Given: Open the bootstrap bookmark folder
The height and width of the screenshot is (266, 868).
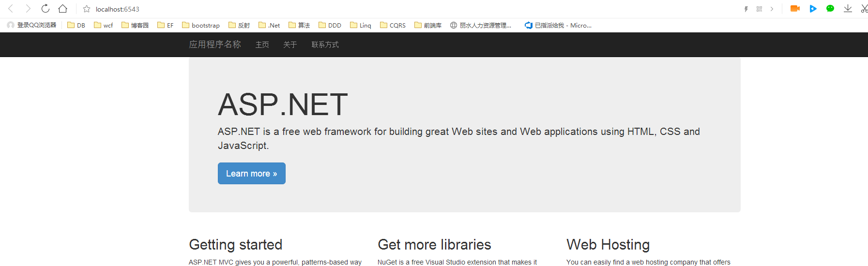Looking at the screenshot, I should [200, 25].
